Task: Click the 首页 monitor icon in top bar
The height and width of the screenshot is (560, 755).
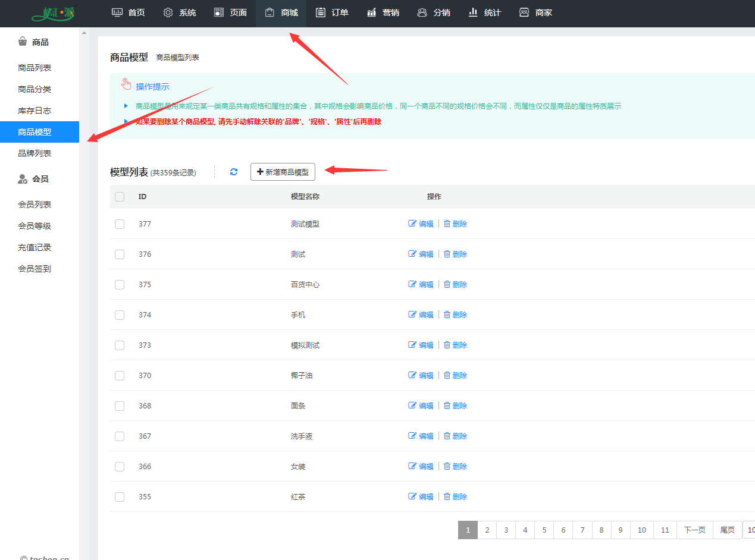Action: point(117,12)
